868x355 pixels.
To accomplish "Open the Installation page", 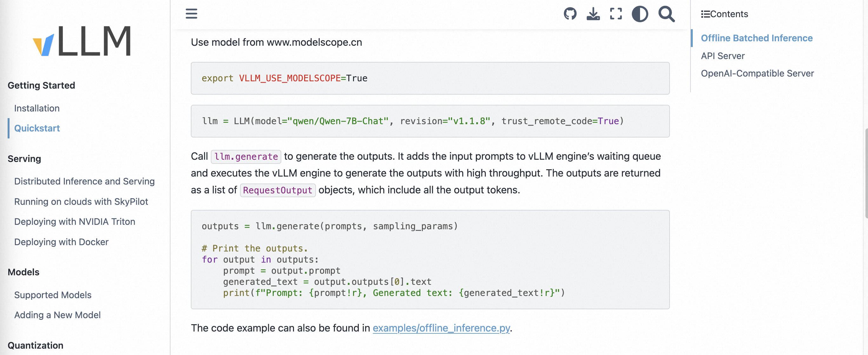I will pos(37,108).
